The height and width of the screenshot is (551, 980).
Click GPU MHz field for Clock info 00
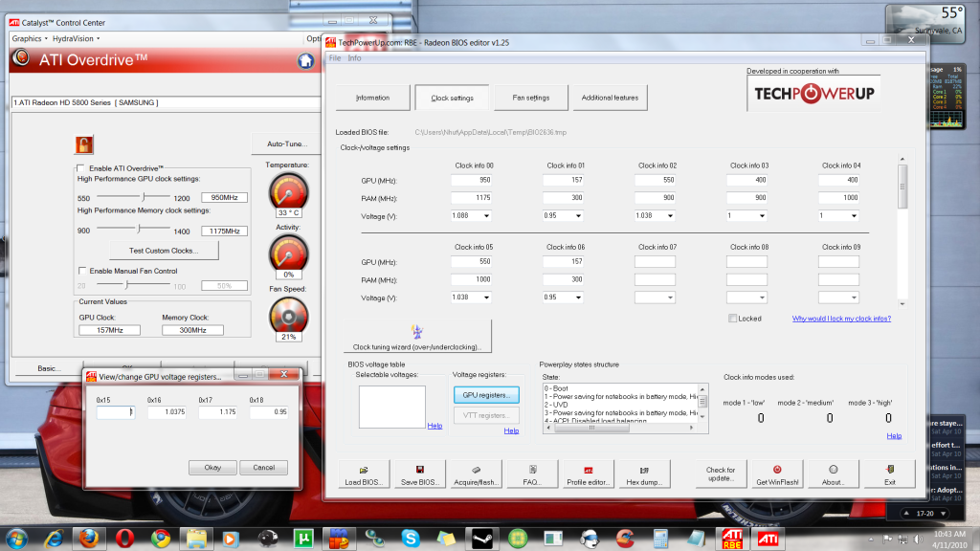pyautogui.click(x=471, y=180)
